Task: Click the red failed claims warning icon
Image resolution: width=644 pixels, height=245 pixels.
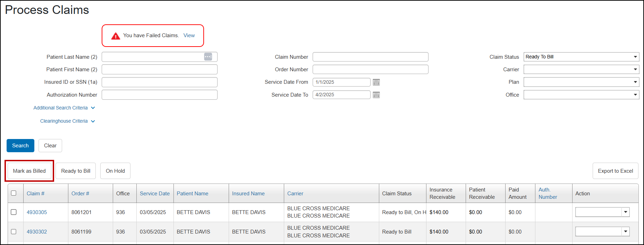Action: click(116, 36)
